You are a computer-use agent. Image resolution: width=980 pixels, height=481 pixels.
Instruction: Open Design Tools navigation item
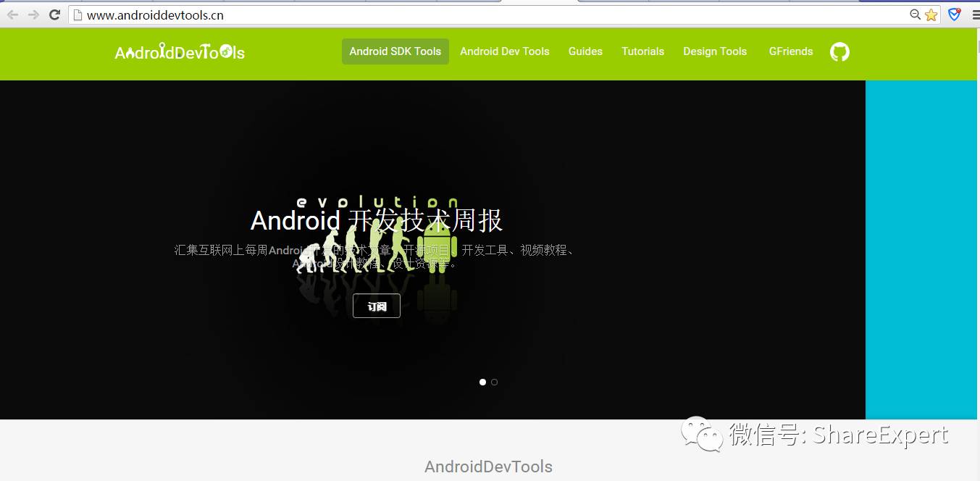715,51
